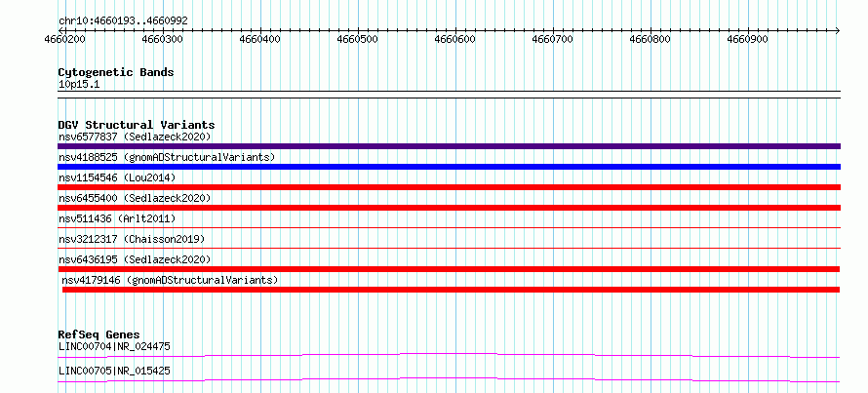
Task: Click the red nsv4179146 variant bar
Action: (x=451, y=290)
